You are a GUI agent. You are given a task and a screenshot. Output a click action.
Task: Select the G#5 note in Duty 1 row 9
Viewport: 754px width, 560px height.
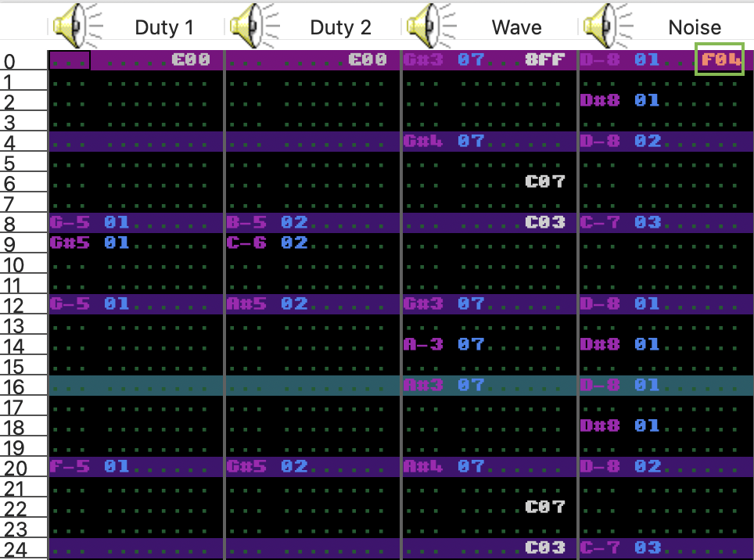pyautogui.click(x=70, y=242)
